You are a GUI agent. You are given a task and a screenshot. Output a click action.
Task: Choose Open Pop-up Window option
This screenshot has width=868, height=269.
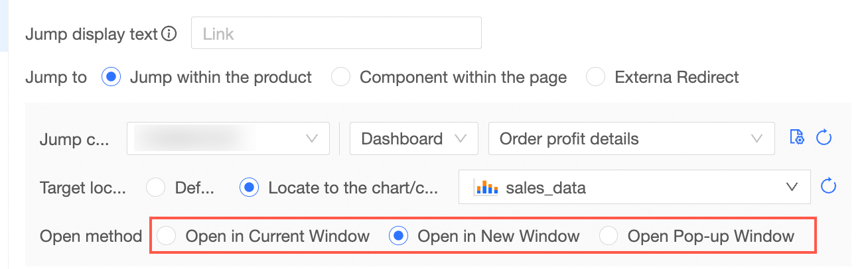[609, 236]
